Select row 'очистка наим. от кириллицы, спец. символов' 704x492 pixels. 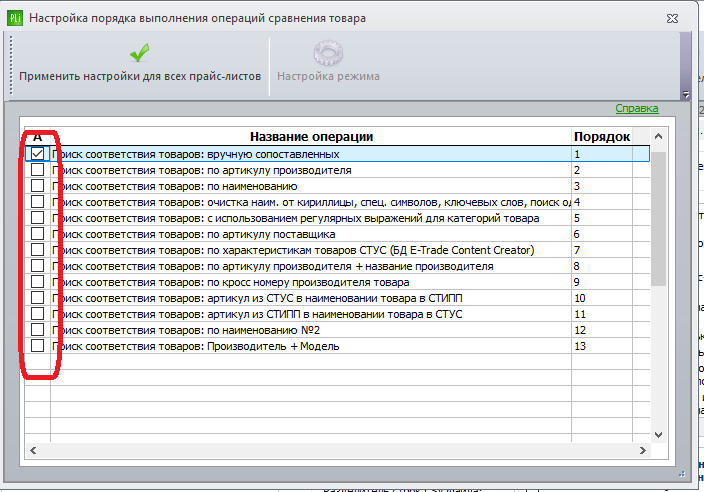(311, 202)
